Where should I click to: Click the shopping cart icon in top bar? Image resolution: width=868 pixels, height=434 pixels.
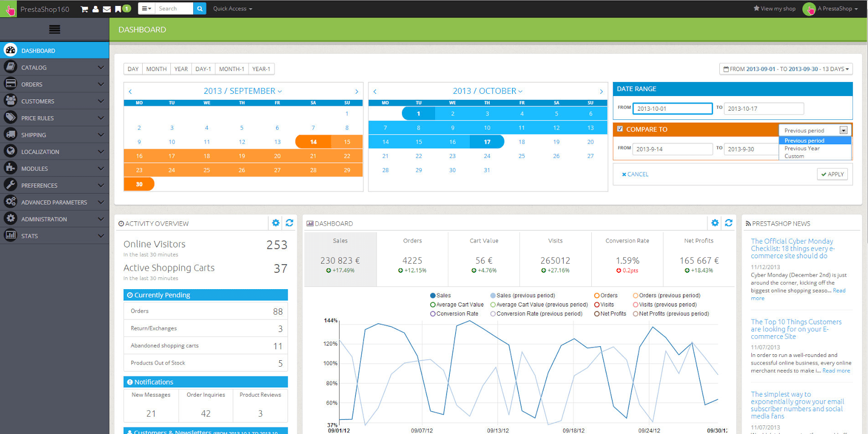click(84, 9)
